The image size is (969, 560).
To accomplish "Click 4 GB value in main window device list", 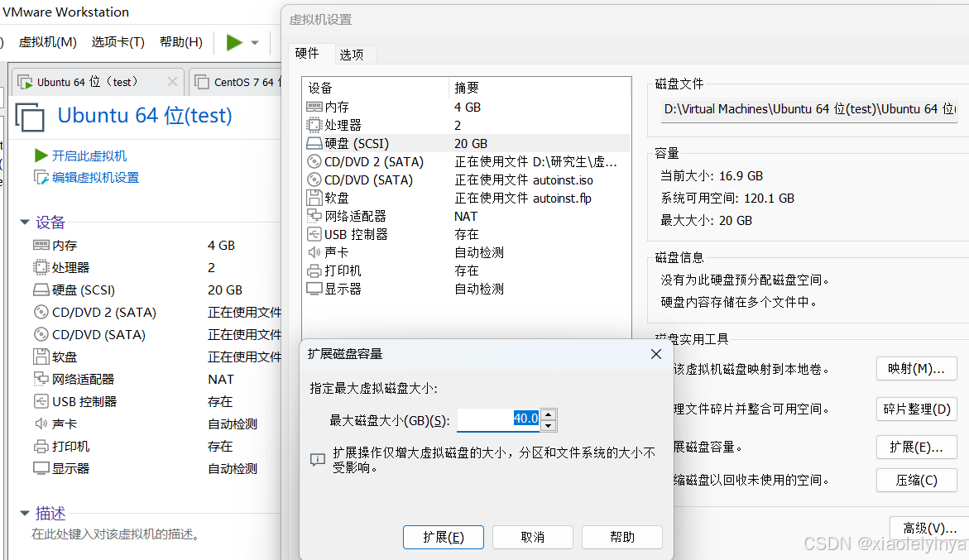I will pos(221,245).
